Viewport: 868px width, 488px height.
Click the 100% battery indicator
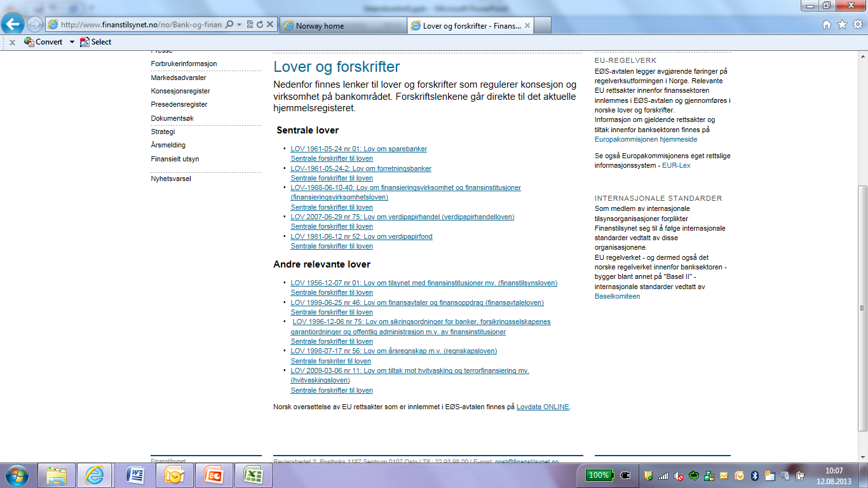point(599,475)
